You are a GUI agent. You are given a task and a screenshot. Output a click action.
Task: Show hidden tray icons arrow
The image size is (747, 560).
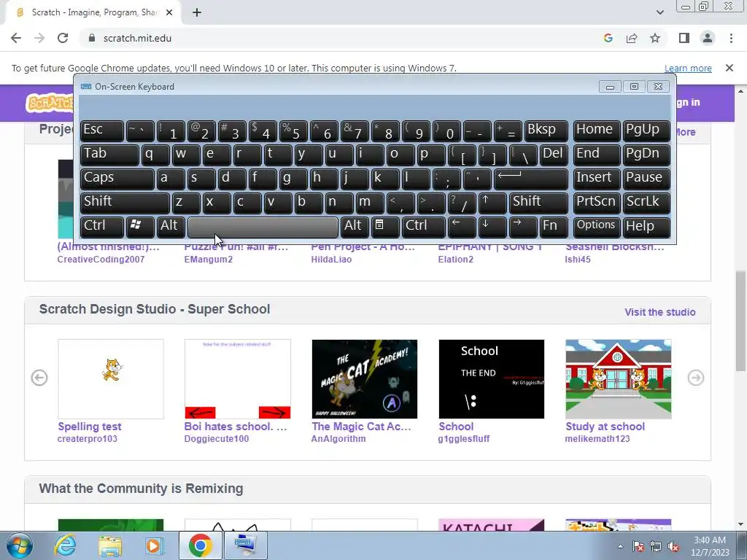point(620,546)
